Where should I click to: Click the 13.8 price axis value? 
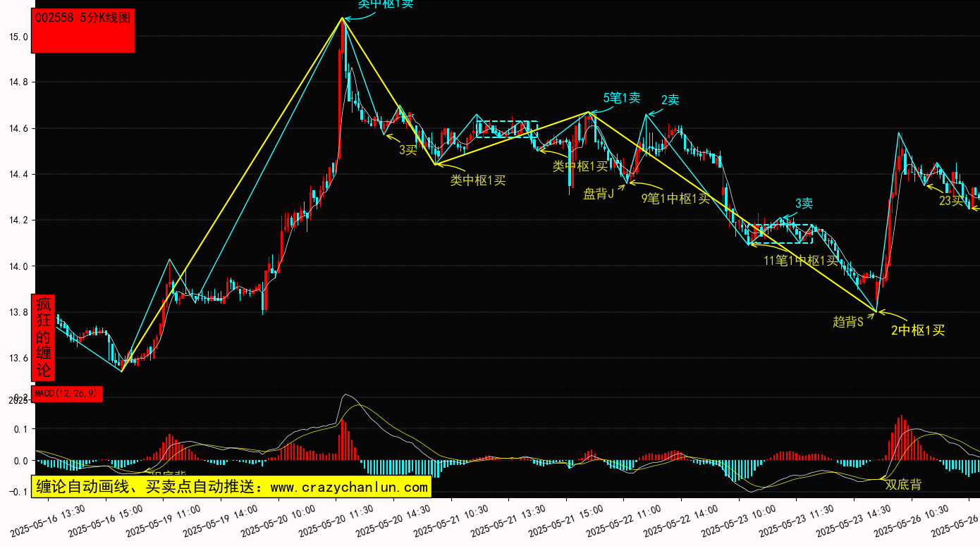click(x=19, y=313)
